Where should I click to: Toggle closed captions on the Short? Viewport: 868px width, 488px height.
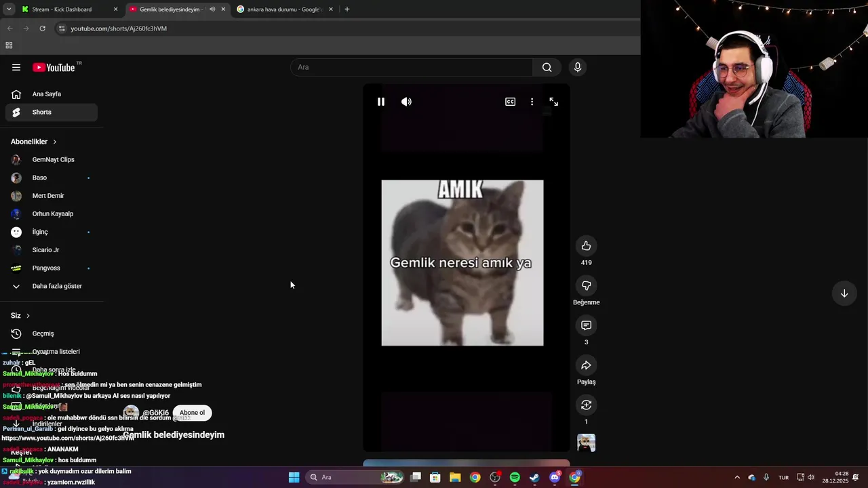tap(511, 102)
